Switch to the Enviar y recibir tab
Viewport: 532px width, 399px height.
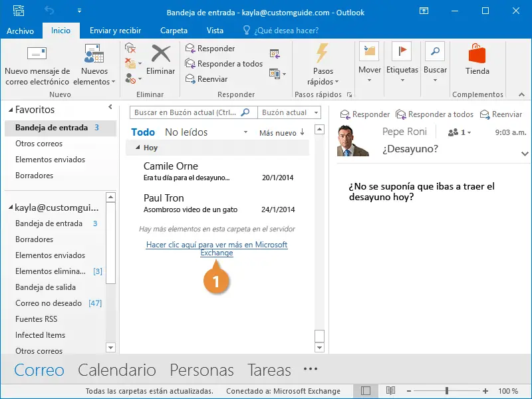point(115,31)
